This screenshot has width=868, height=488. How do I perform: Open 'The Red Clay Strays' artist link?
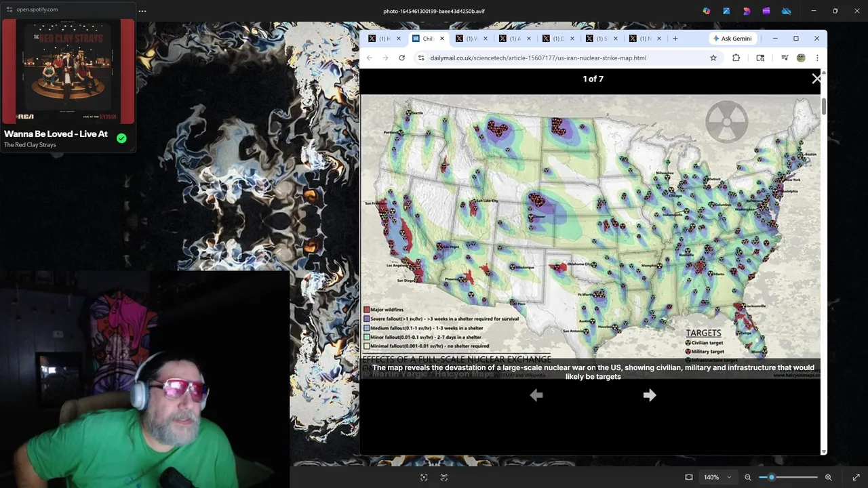30,145
